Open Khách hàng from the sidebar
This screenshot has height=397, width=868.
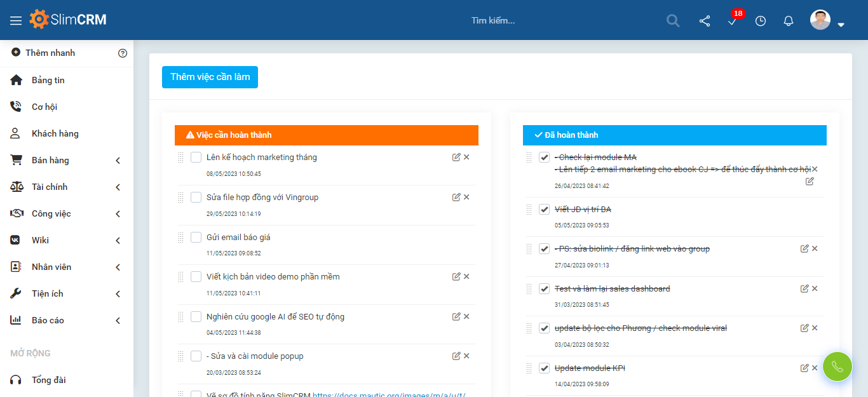pyautogui.click(x=54, y=133)
